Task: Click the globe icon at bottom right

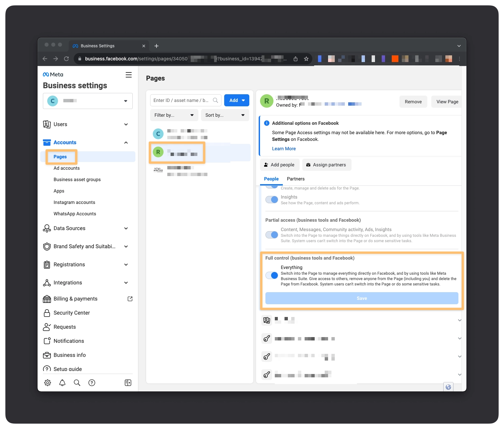Action: [x=448, y=387]
